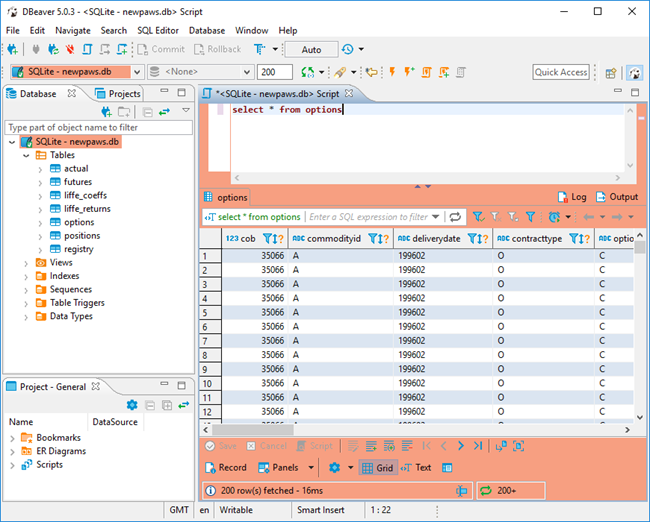Image resolution: width=650 pixels, height=522 pixels.
Task: Click the add row icon in results toolbar
Action: (x=371, y=446)
